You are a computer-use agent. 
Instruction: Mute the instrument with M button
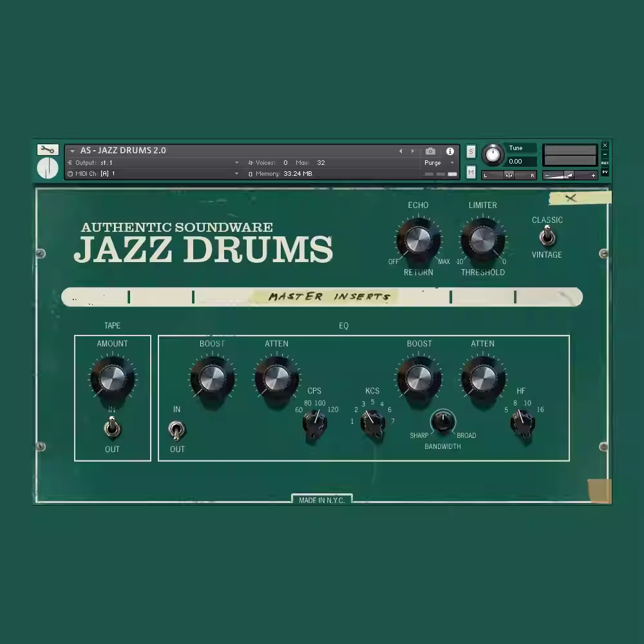pyautogui.click(x=471, y=173)
